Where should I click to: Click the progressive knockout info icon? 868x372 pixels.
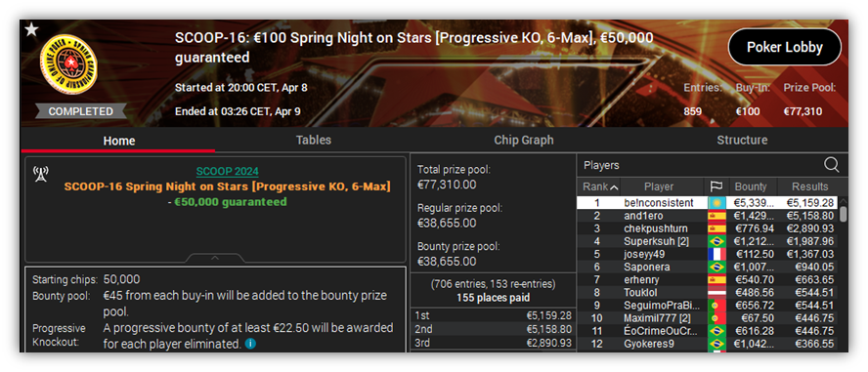point(250,344)
